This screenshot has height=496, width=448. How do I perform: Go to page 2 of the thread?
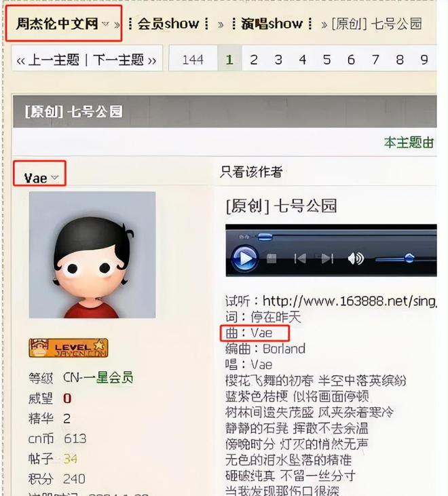[x=254, y=60]
